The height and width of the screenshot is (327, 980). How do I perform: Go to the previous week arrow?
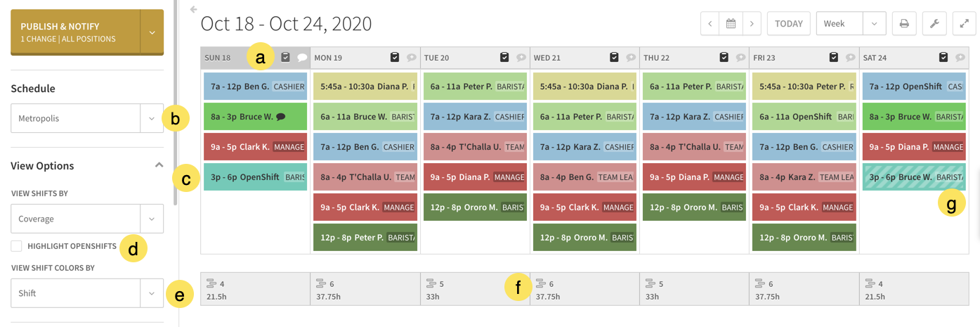pyautogui.click(x=710, y=23)
